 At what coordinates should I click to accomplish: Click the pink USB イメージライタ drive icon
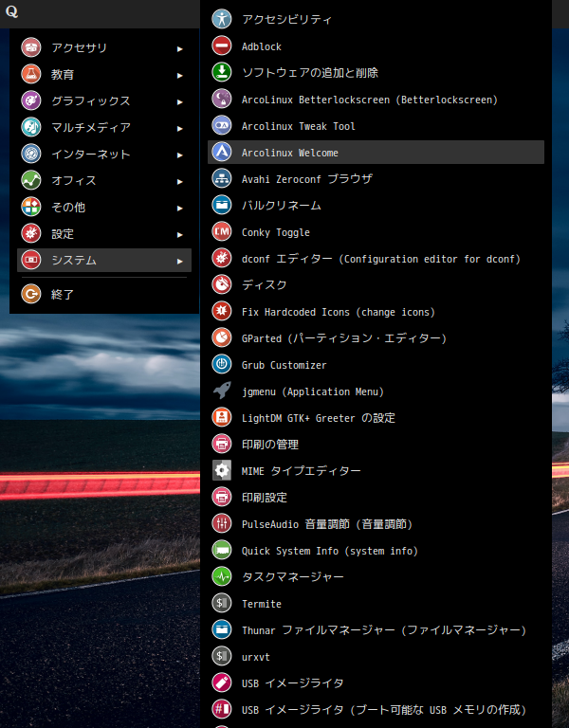(222, 682)
